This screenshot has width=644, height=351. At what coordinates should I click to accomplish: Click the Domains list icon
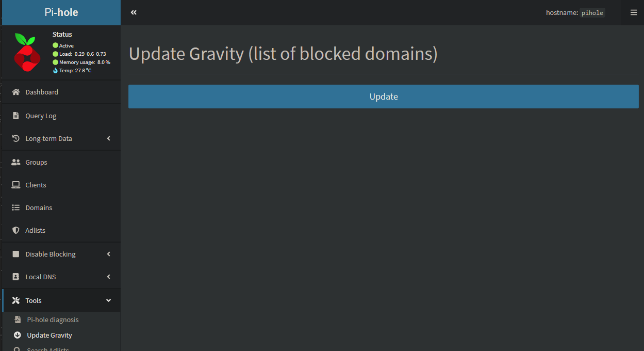pos(15,208)
